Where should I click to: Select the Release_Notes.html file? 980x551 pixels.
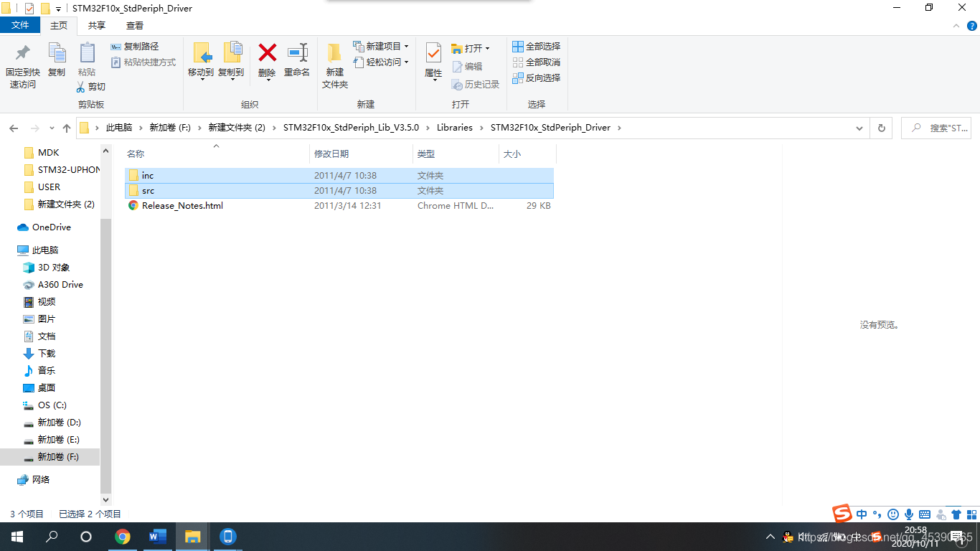[339, 206]
